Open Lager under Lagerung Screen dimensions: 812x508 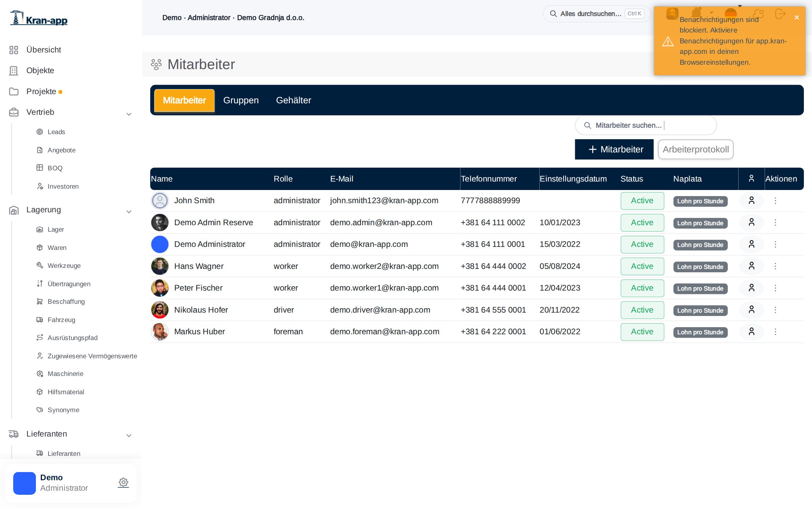tap(55, 229)
